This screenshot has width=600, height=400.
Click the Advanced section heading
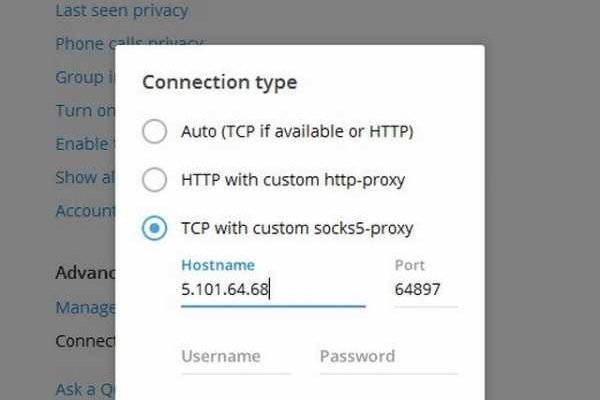pyautogui.click(x=84, y=273)
